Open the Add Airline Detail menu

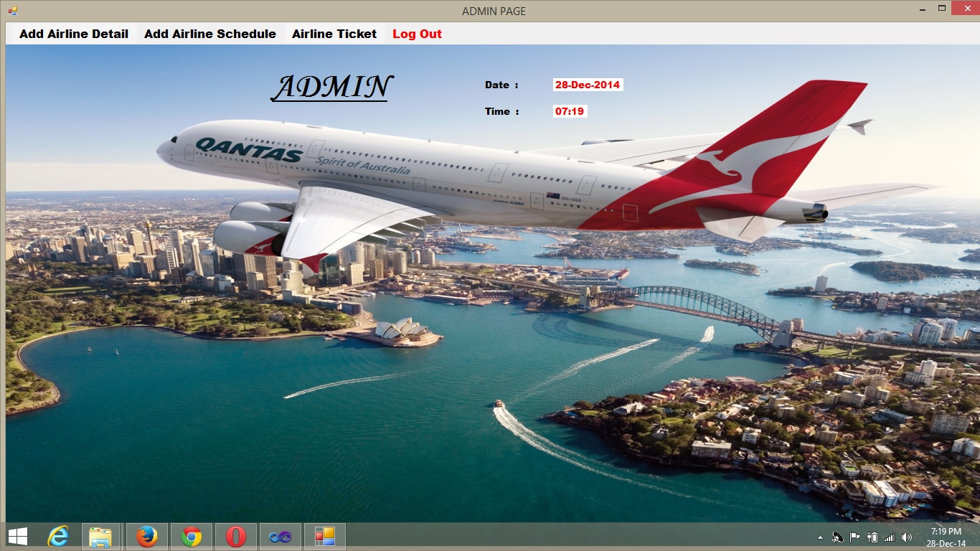73,33
